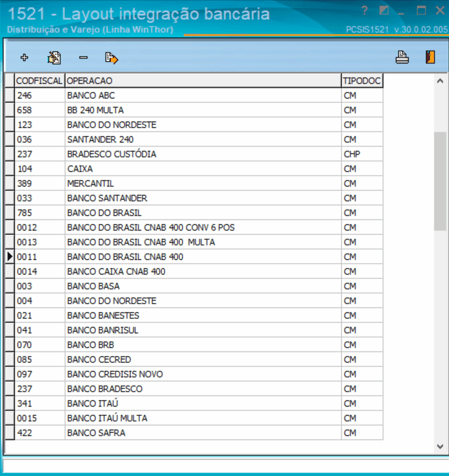This screenshot has height=476, width=449.
Task: Select the BANCO BRB row
Action: coord(194,345)
